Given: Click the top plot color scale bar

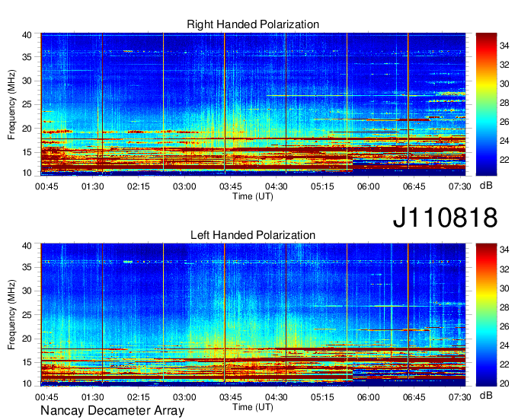Looking at the screenshot, I should coord(486,104).
